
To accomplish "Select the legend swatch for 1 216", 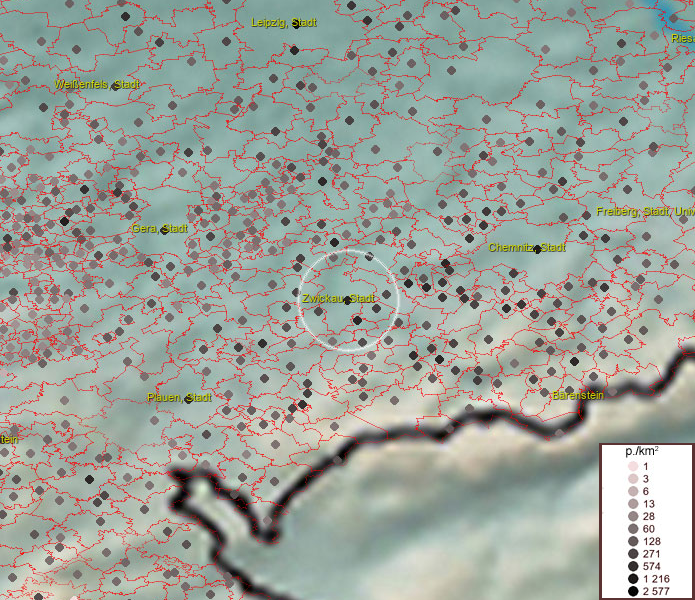I will coord(633,579).
